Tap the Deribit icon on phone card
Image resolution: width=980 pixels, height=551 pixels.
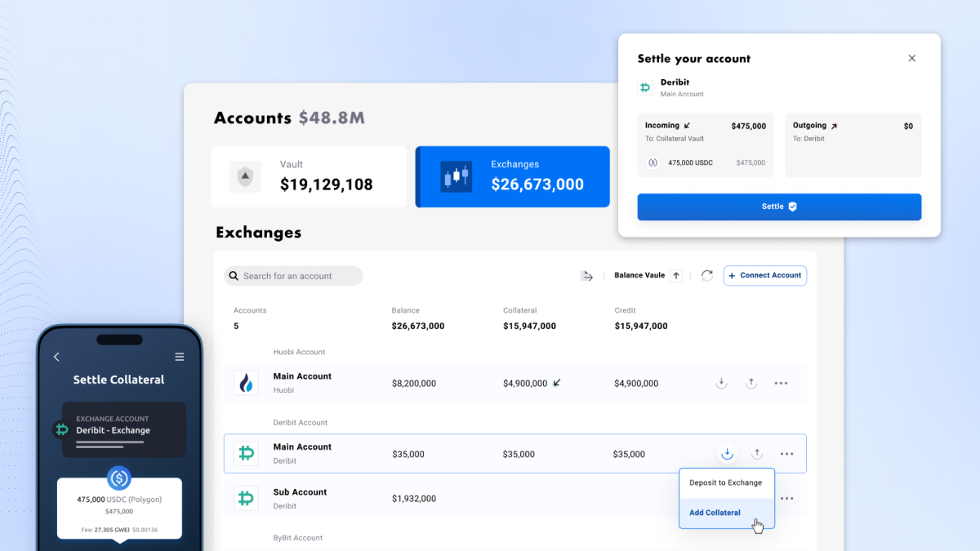(61, 429)
